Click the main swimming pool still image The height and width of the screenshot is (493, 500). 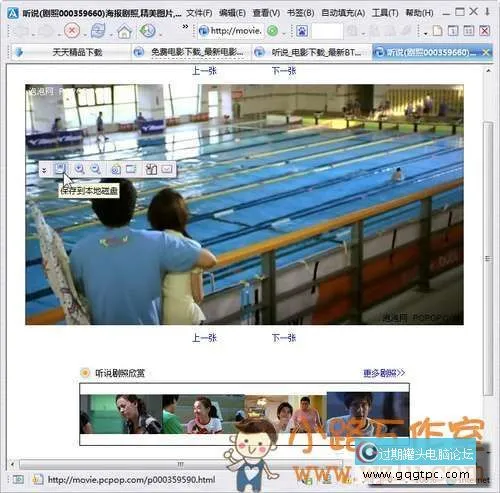pyautogui.click(x=244, y=204)
